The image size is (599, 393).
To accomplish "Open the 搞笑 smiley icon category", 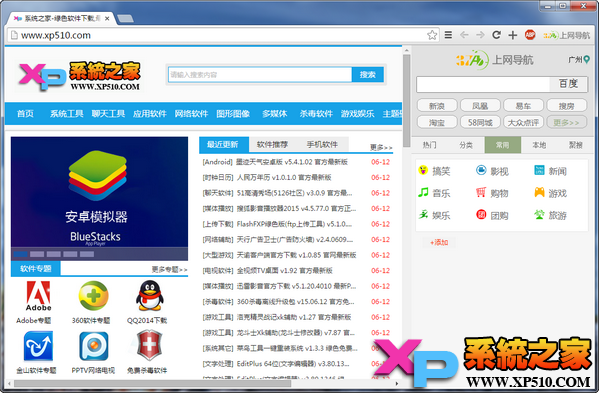I will (x=423, y=170).
